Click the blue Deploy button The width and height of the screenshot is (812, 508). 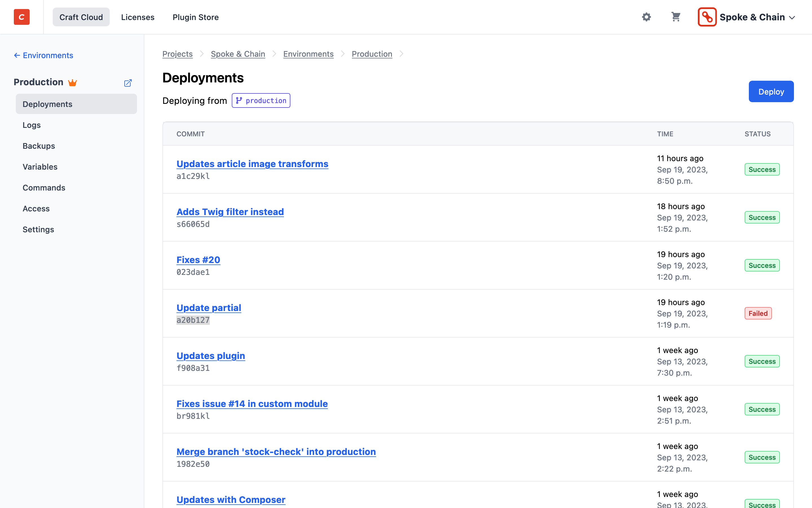click(x=771, y=91)
